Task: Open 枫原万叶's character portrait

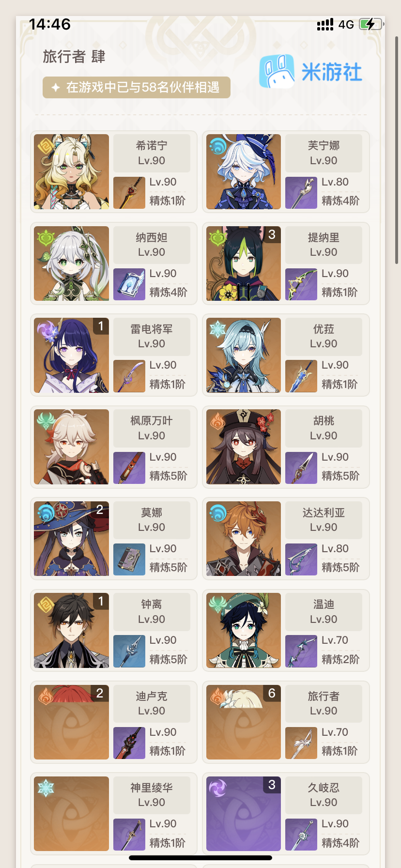Action: [x=71, y=447]
